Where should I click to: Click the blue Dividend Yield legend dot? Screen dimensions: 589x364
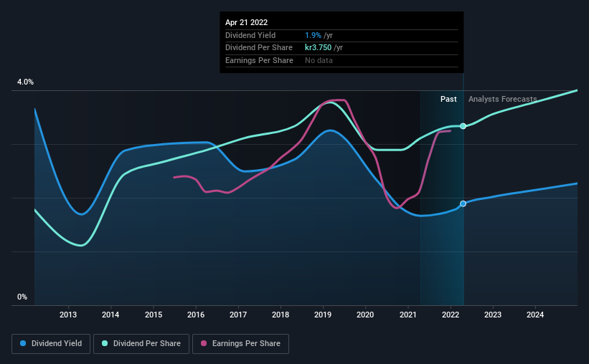pos(23,343)
